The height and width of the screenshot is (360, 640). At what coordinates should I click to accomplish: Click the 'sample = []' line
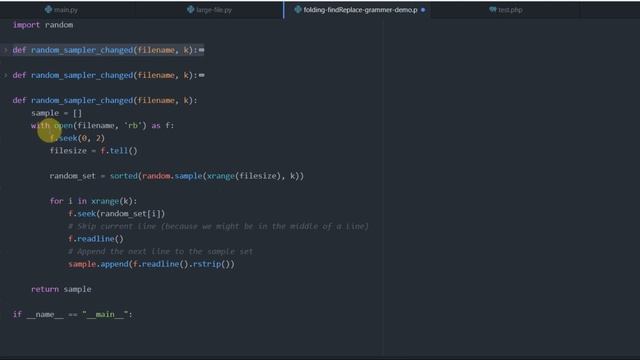pyautogui.click(x=56, y=113)
